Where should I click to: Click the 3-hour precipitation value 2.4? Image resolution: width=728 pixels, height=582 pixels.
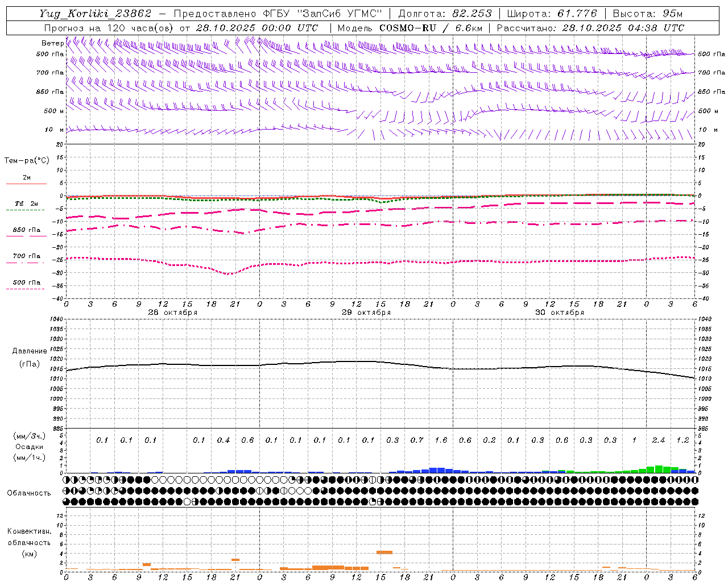click(659, 440)
